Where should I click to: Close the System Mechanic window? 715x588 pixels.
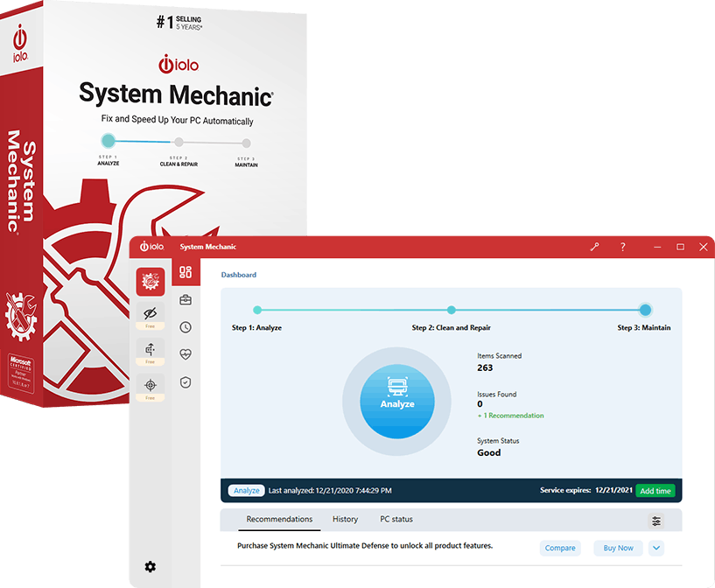pyautogui.click(x=703, y=247)
